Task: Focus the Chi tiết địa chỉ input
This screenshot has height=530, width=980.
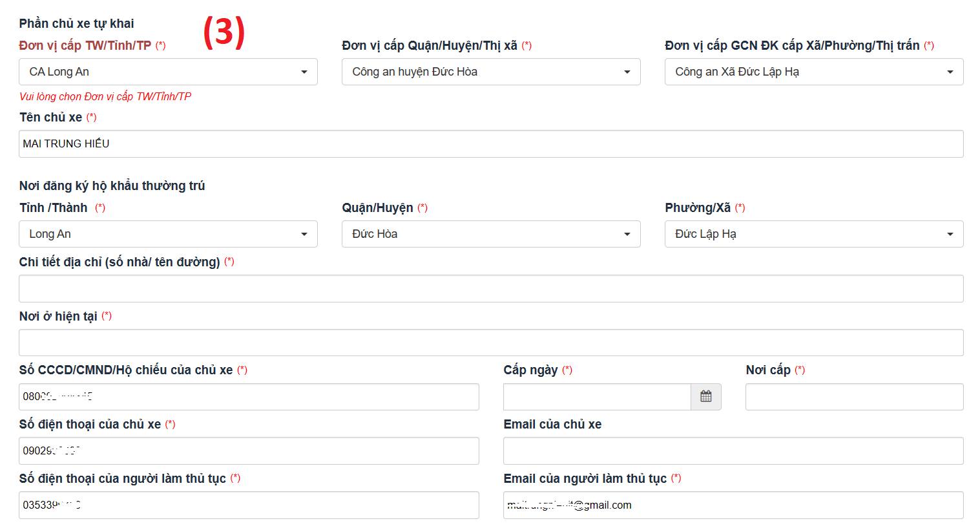Action: (x=491, y=288)
